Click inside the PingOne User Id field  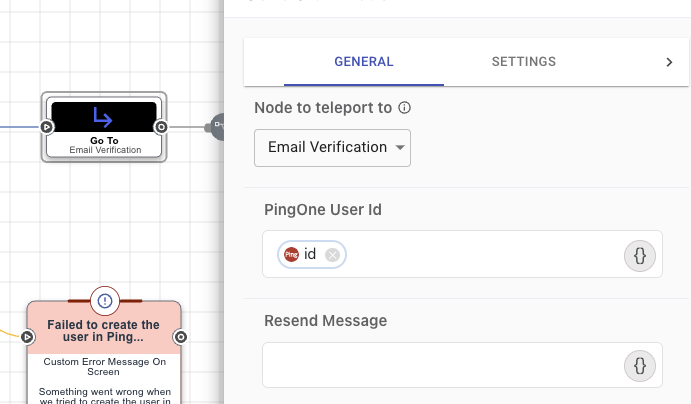point(480,256)
